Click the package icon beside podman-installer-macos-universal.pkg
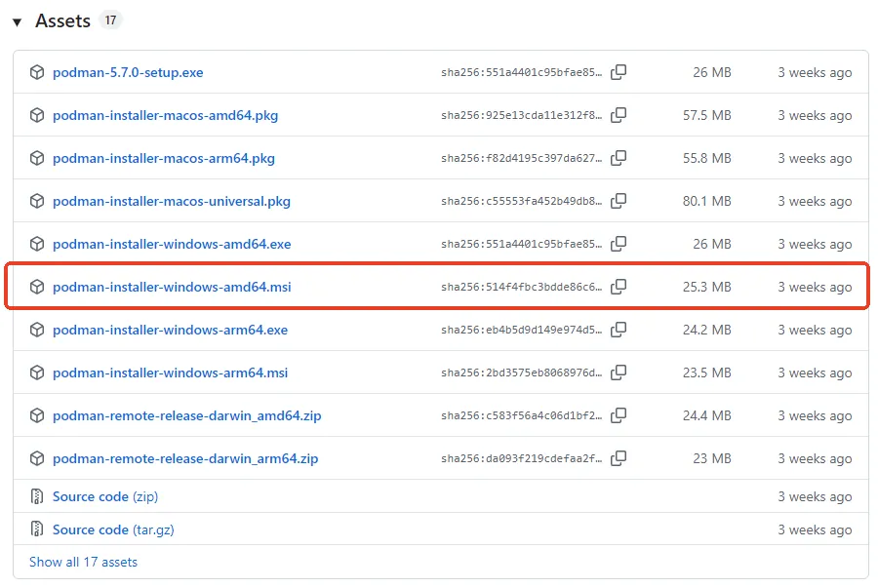Screen dimensions: 878x588 tap(36, 201)
